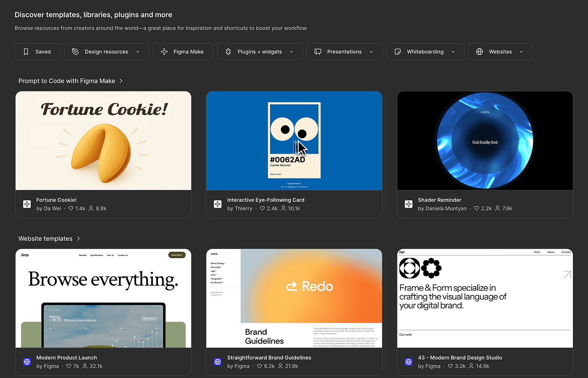This screenshot has width=588, height=378.
Task: Click users icon next to 7.9k
Action: tap(498, 209)
